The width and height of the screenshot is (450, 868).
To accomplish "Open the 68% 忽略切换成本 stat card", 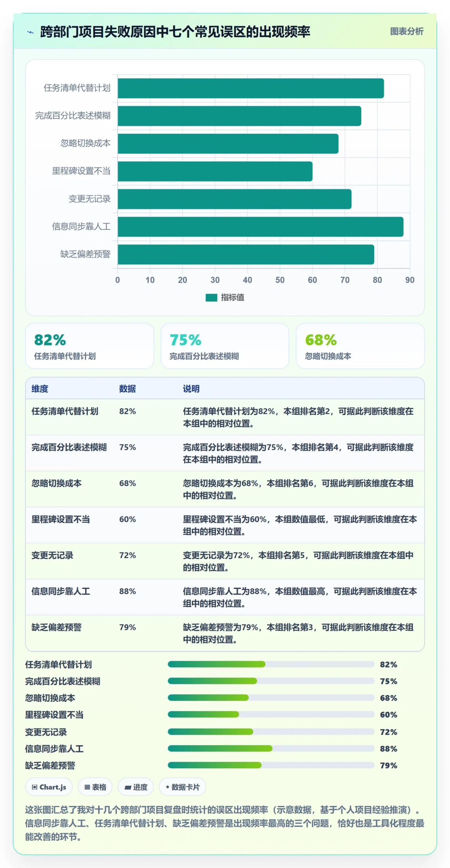I will [x=360, y=346].
